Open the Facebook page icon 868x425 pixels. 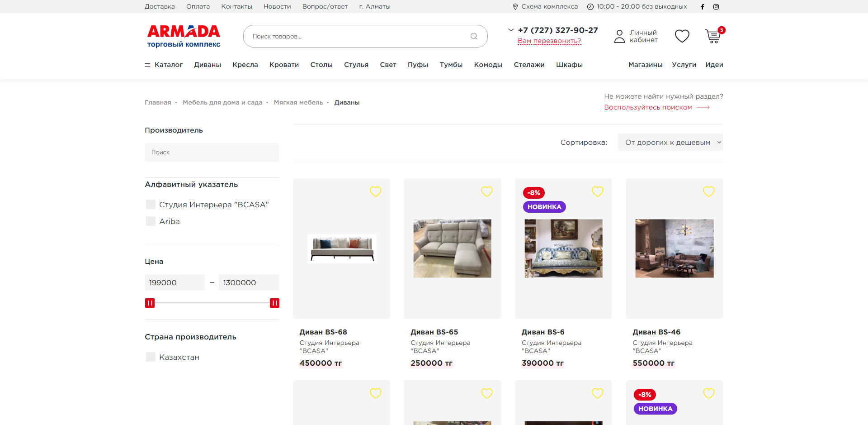coord(702,7)
